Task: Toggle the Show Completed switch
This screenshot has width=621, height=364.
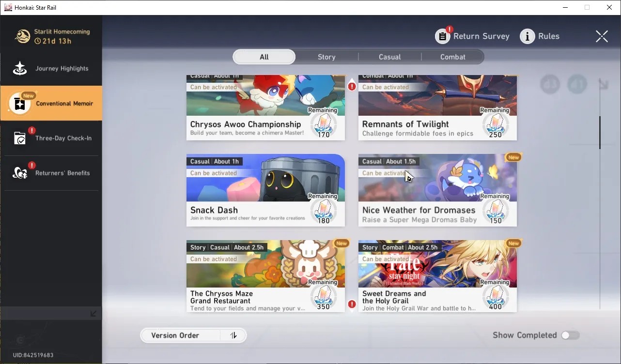Action: click(571, 335)
